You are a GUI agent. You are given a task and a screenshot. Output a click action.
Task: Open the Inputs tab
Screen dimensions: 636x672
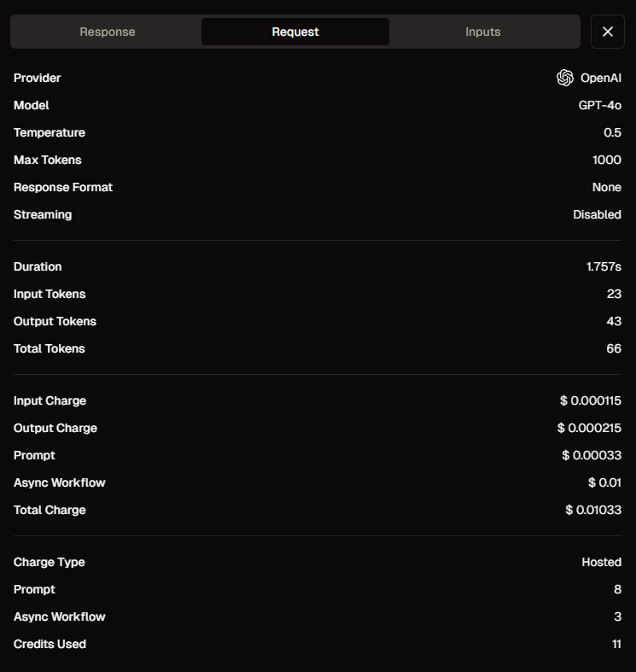coord(483,32)
